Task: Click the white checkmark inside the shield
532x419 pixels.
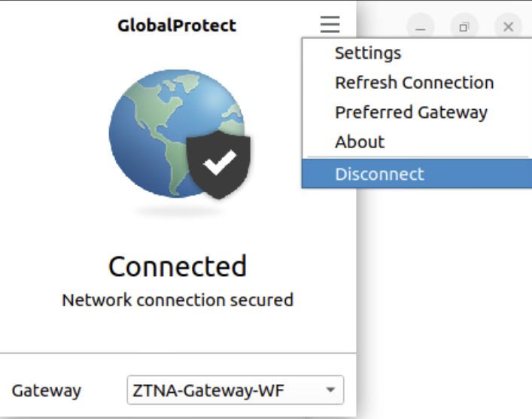Action: point(220,161)
